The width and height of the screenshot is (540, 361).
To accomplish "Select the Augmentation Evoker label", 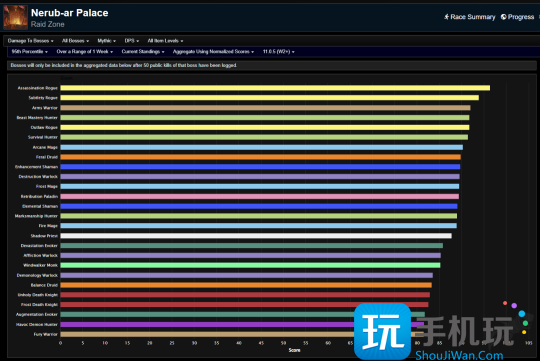I will (x=37, y=314).
